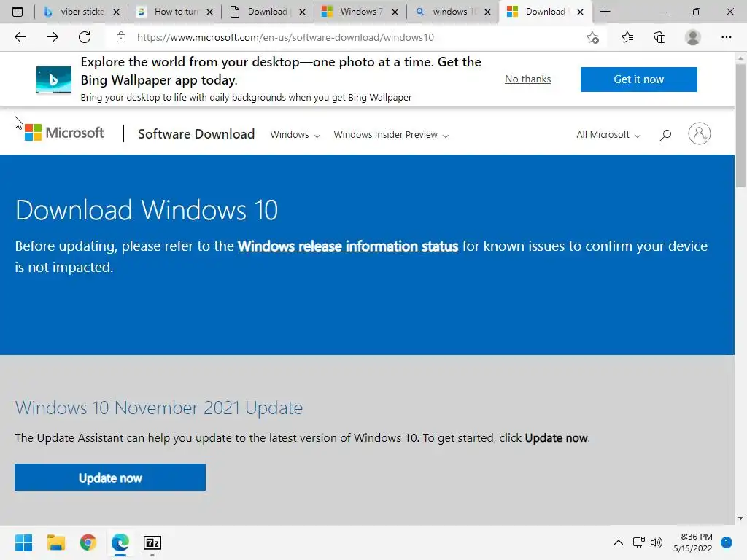
Task: Expand Windows Insider Preview dropdown
Action: [x=391, y=135]
